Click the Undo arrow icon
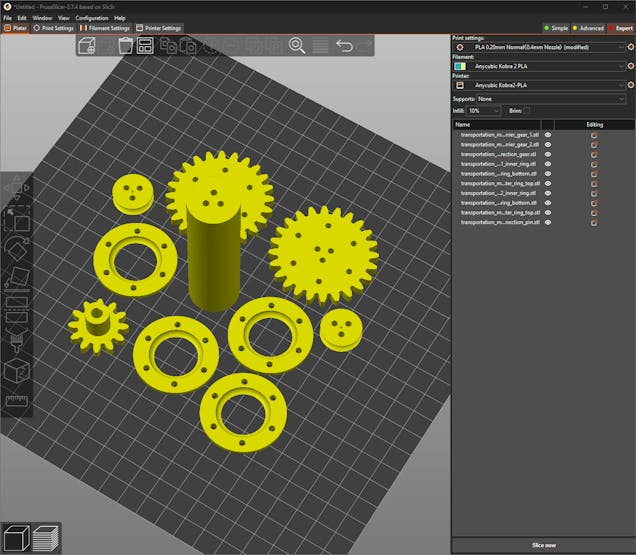This screenshot has height=555, width=636. tap(344, 46)
